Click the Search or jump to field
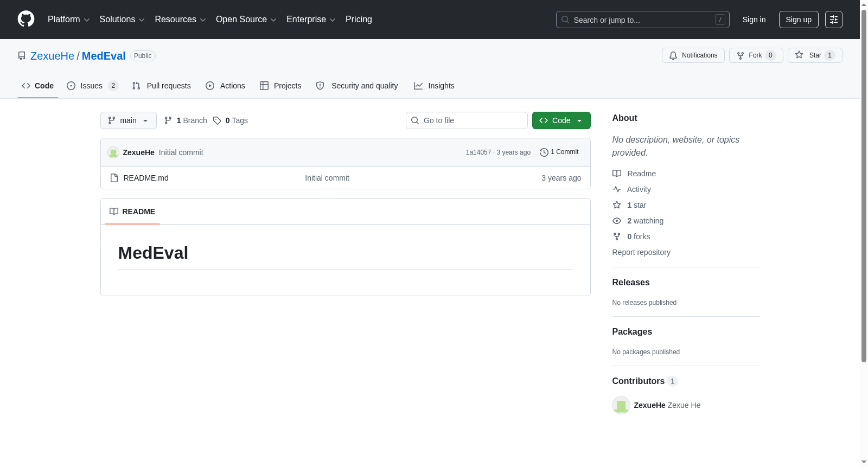 pos(643,20)
